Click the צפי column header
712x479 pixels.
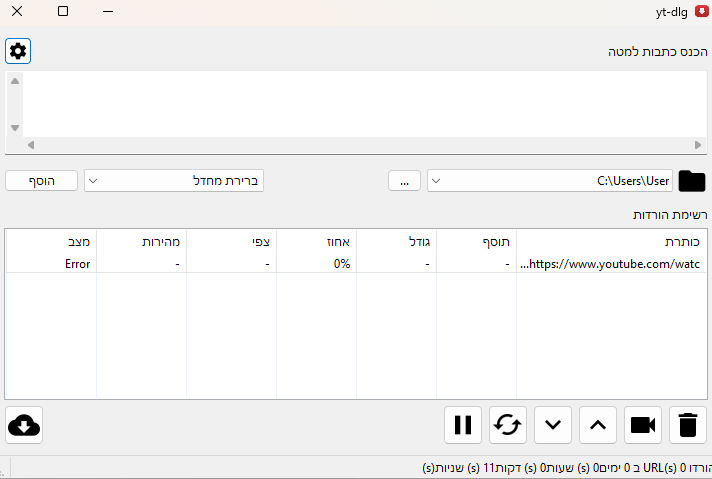(232, 242)
